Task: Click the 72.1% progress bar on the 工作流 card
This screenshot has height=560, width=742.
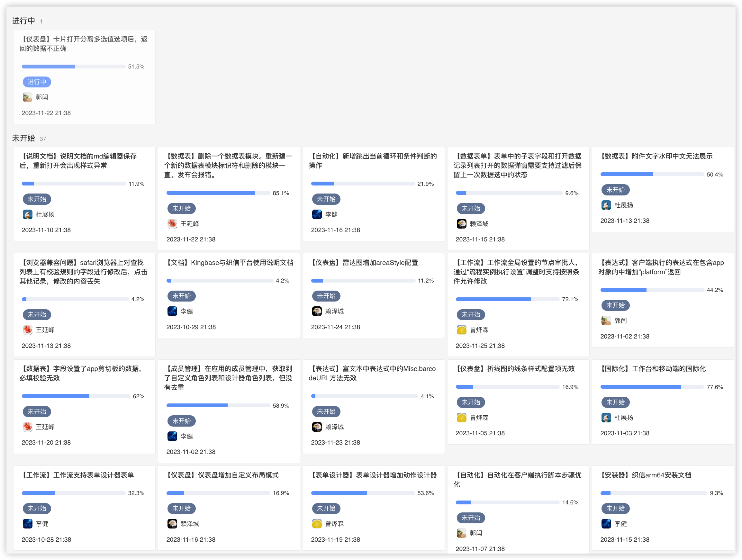Action: (x=507, y=299)
